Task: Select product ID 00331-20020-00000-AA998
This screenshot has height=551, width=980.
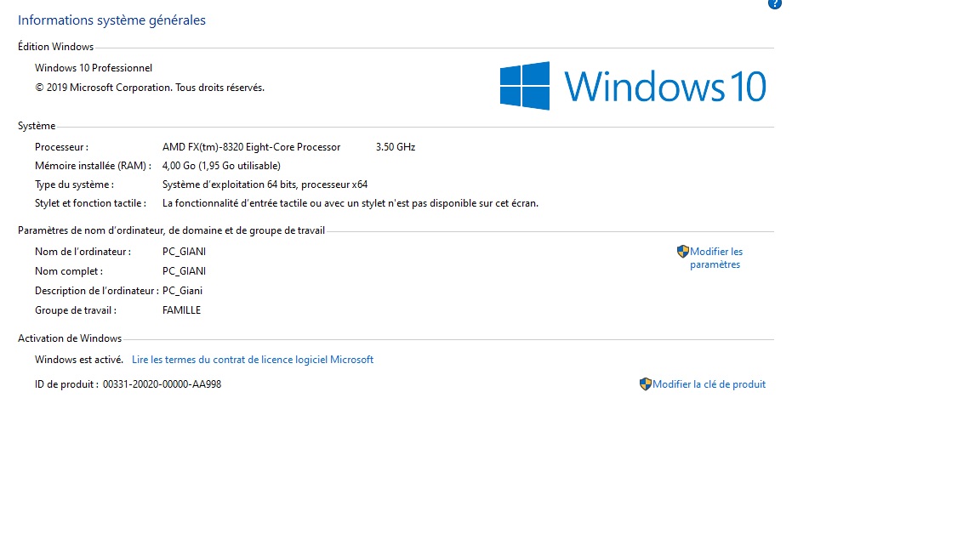Action: pyautogui.click(x=162, y=385)
